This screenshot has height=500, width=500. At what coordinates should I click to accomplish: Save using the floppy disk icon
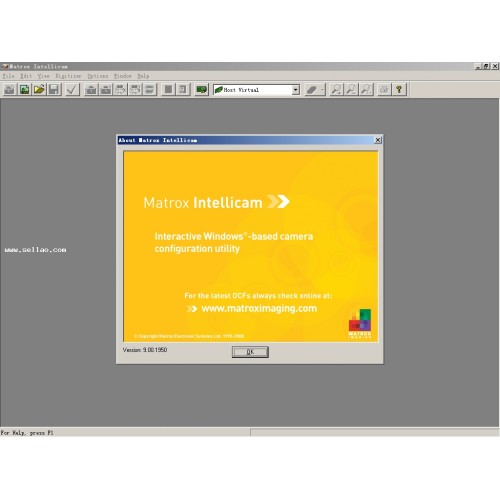click(54, 89)
